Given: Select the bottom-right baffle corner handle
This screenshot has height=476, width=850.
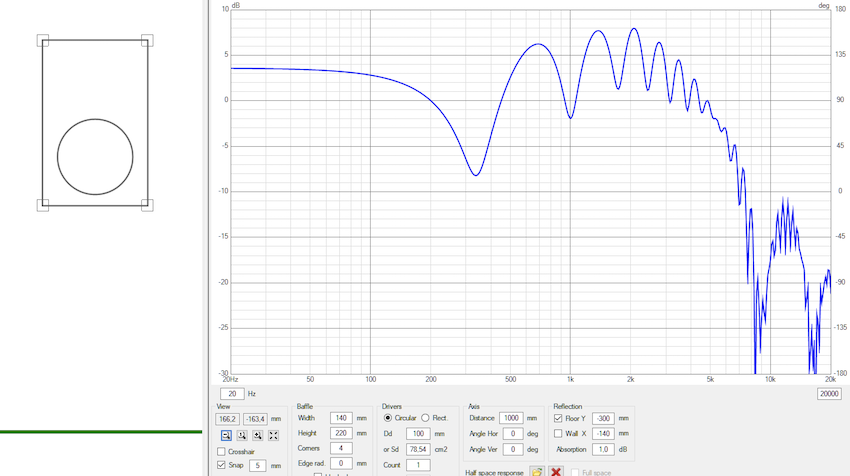Looking at the screenshot, I should (147, 205).
